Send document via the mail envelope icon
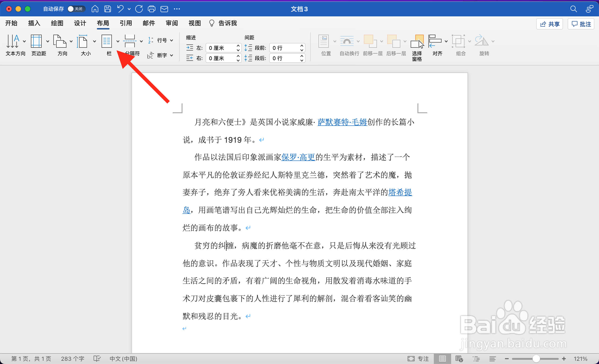Viewport: 599px width, 364px height. (164, 9)
